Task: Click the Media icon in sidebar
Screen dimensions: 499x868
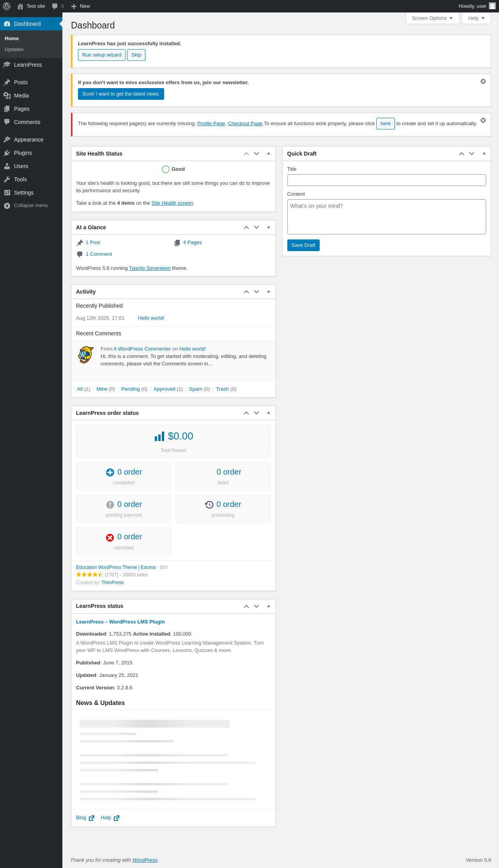Action: [x=7, y=96]
